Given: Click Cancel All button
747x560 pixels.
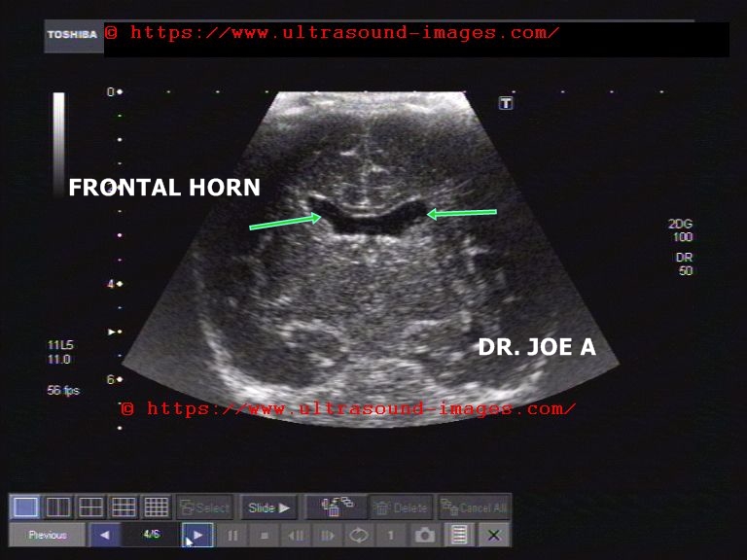Looking at the screenshot, I should point(473,507).
